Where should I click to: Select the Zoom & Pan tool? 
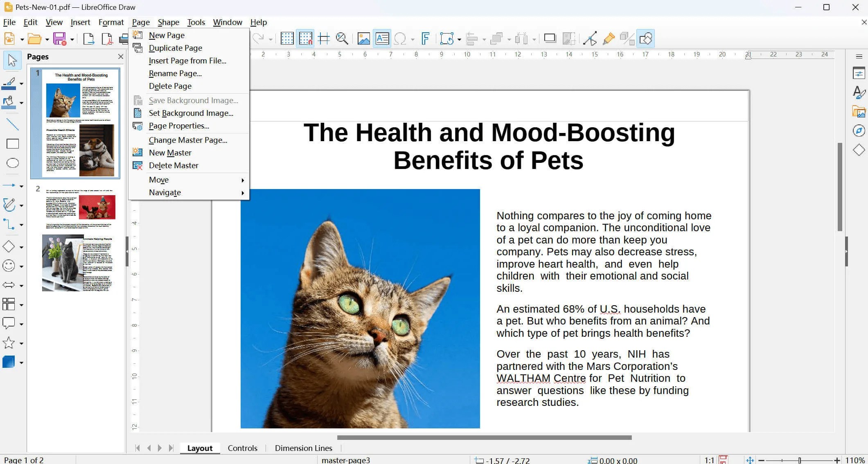[x=343, y=38]
